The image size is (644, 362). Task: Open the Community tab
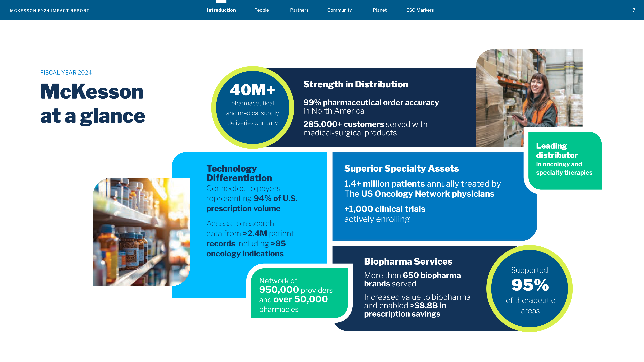tap(339, 10)
